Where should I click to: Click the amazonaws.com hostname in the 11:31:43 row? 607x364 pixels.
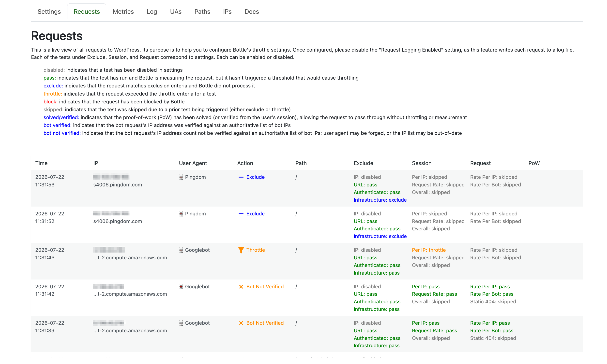pos(130,258)
